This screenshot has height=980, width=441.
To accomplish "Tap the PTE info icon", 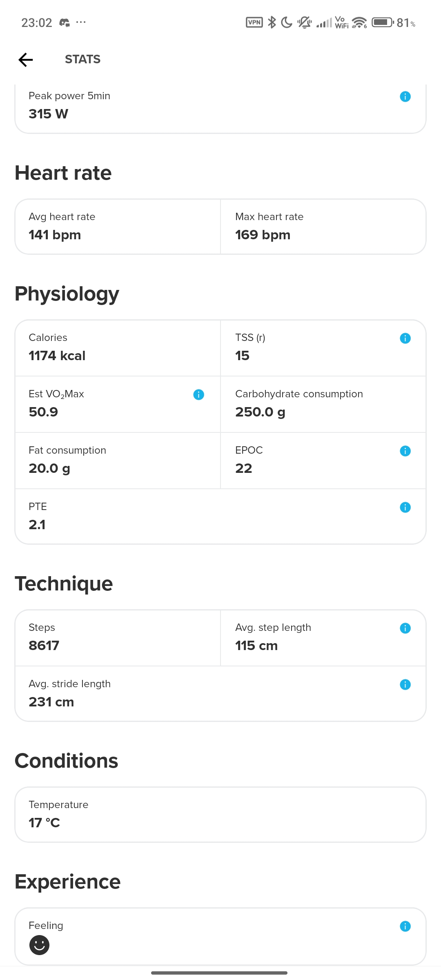I will point(405,507).
